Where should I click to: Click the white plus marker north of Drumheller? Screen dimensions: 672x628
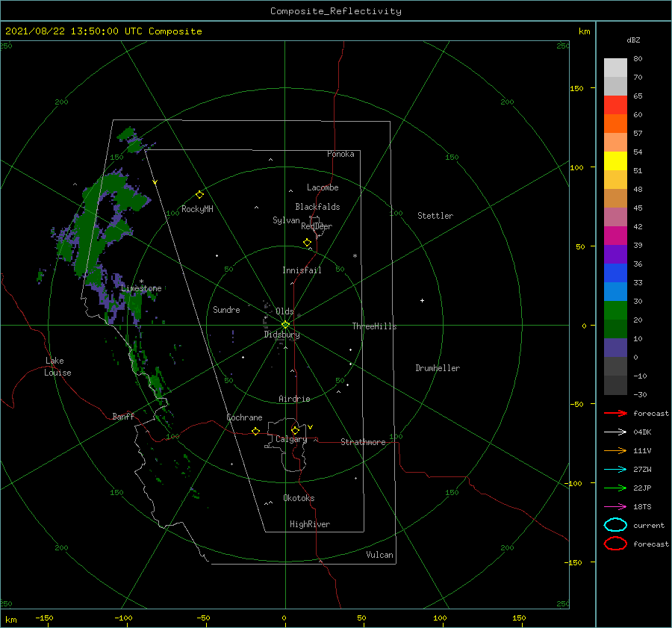(x=422, y=300)
